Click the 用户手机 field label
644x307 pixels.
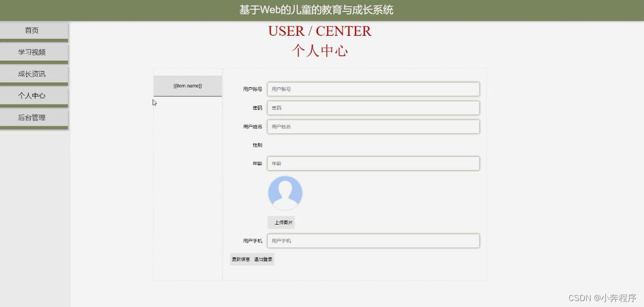(x=252, y=241)
